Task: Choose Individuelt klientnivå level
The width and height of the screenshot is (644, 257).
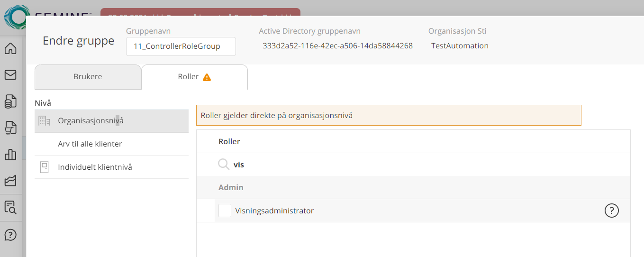Action: (x=95, y=167)
